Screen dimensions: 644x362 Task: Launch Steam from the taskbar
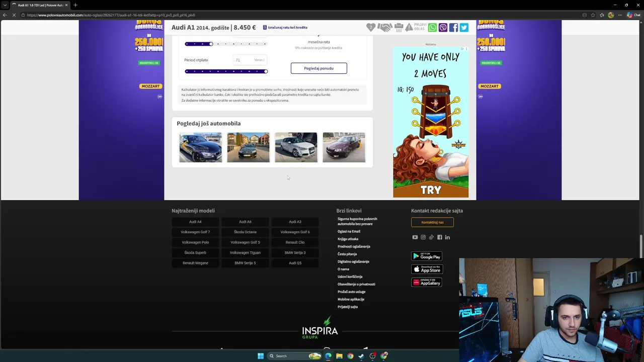[x=361, y=356]
